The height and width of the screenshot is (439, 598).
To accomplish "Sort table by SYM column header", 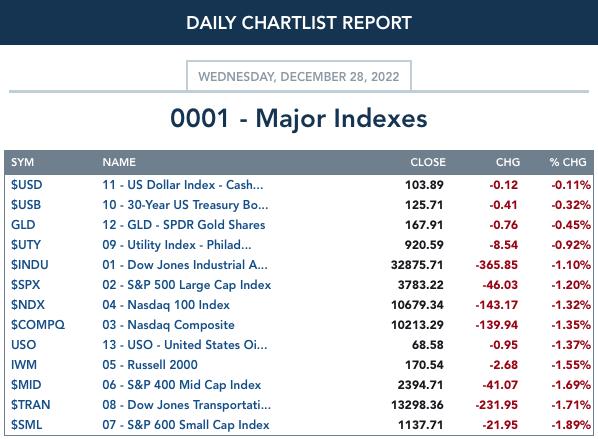I will 22,162.
